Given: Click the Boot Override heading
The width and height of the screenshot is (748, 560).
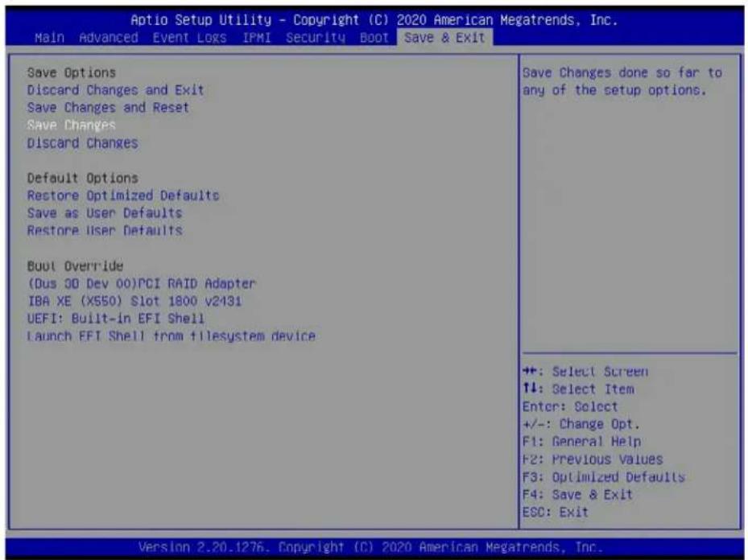Looking at the screenshot, I should pos(76,266).
